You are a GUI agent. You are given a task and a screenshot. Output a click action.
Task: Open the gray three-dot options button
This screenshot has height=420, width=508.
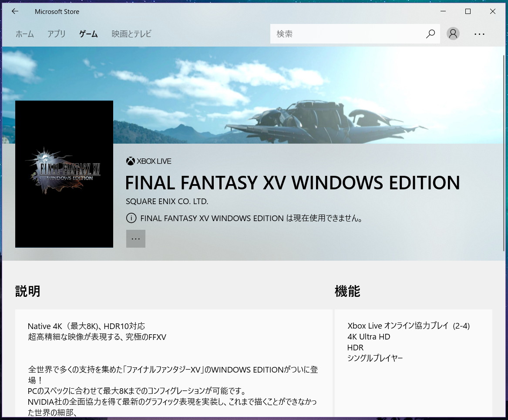coord(136,239)
